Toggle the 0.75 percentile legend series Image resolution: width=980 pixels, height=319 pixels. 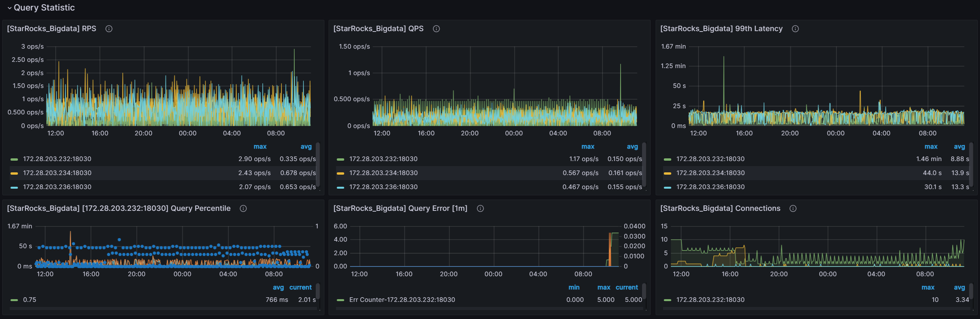coord(30,300)
